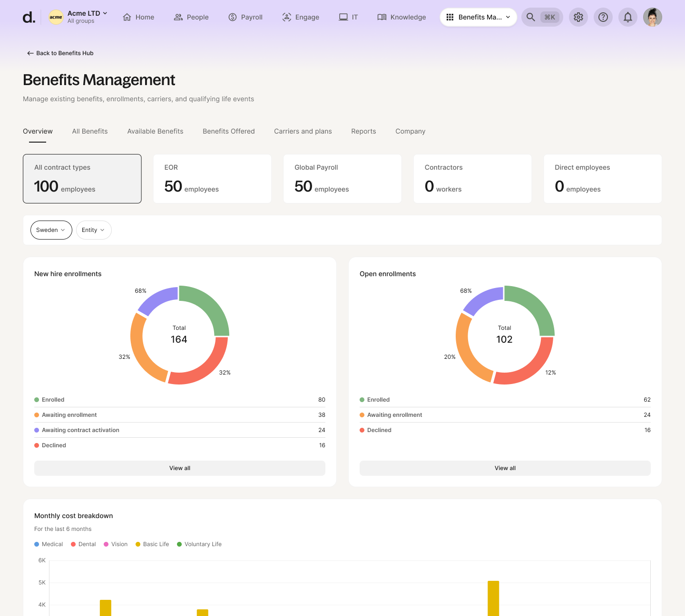The width and height of the screenshot is (685, 616).
Task: Switch to the All Benefits tab
Action: tap(90, 131)
